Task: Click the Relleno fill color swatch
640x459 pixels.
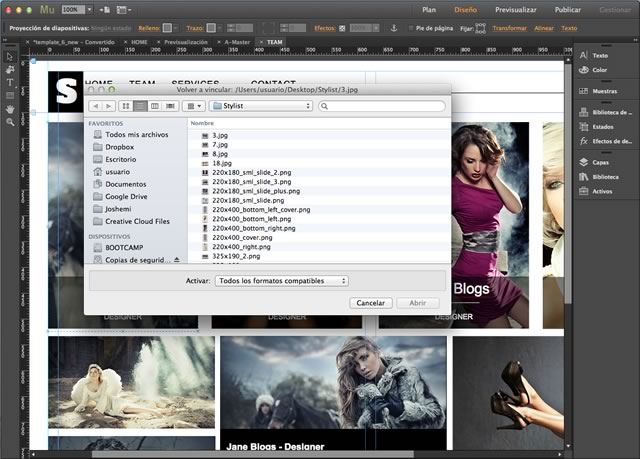Action: coord(167,28)
